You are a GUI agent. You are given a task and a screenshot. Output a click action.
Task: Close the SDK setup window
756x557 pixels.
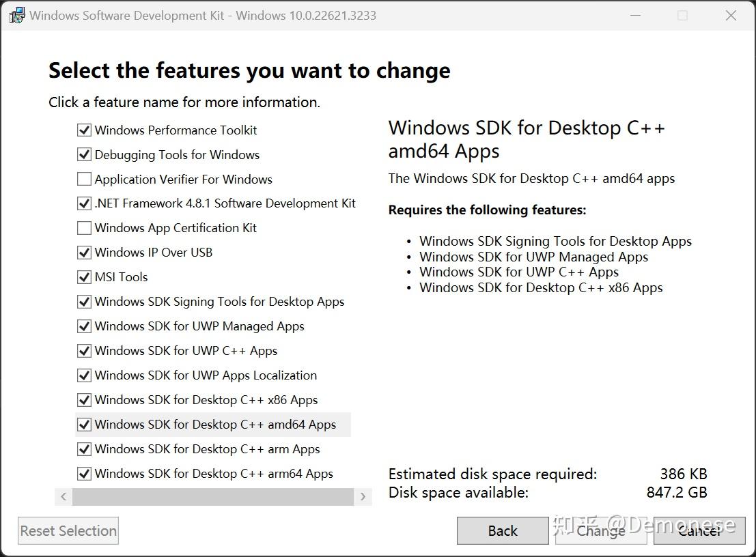pyautogui.click(x=731, y=15)
